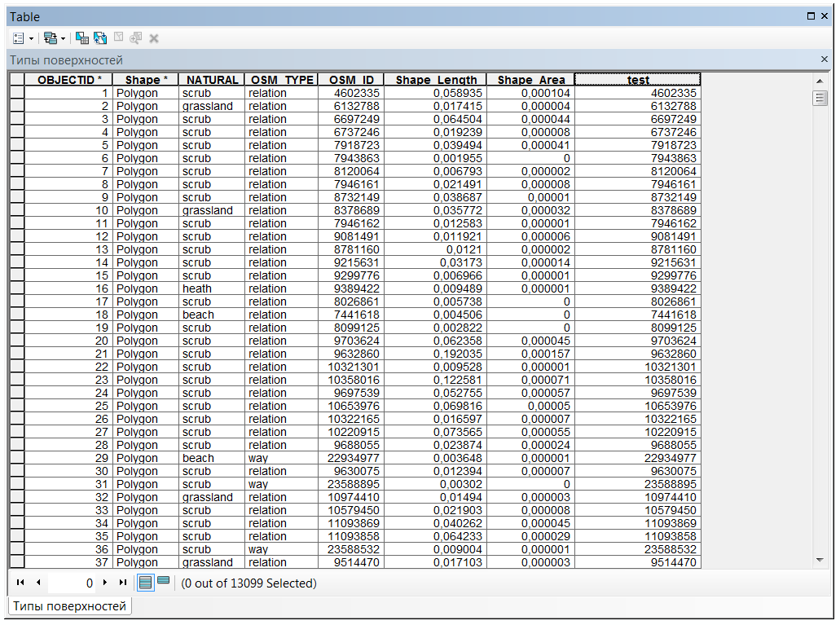Click the Related Tables icon
Image resolution: width=840 pixels, height=625 pixels.
[x=50, y=38]
